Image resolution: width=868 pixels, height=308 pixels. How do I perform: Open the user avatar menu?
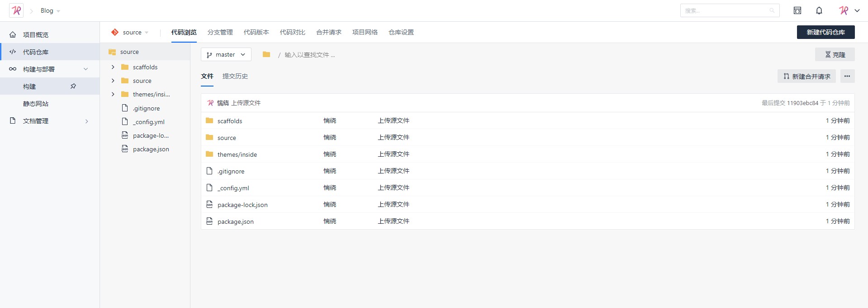[x=844, y=10]
